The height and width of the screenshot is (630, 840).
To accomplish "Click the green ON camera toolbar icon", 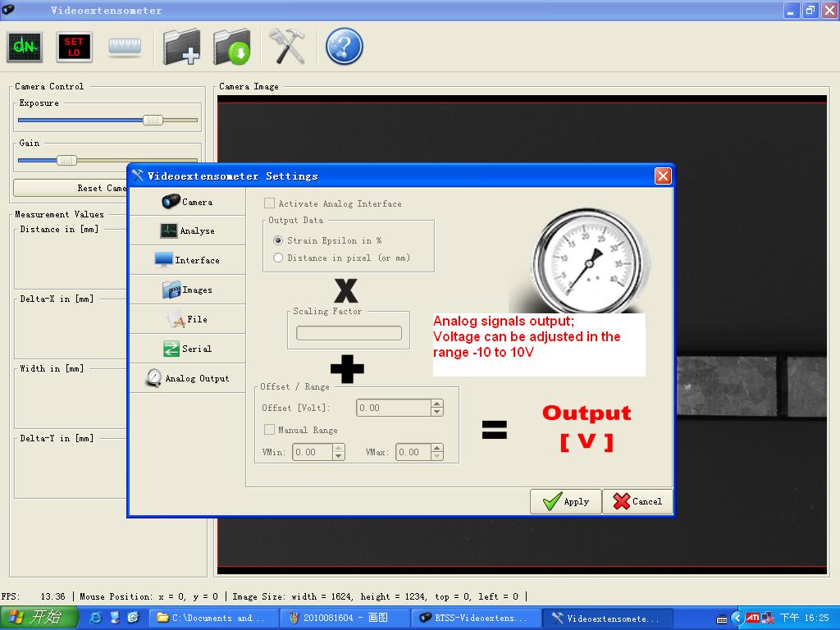I will coord(25,47).
